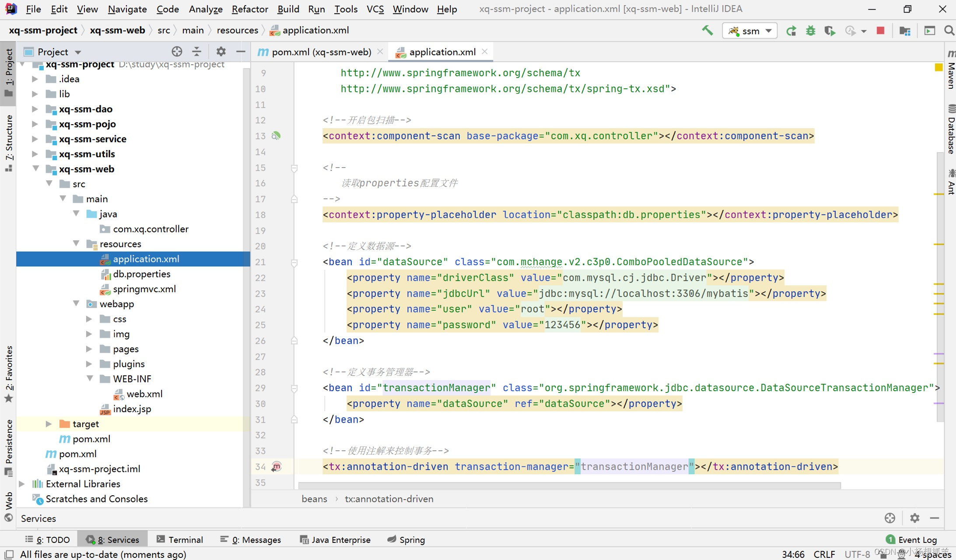Collapse all in Project panel

(x=197, y=52)
